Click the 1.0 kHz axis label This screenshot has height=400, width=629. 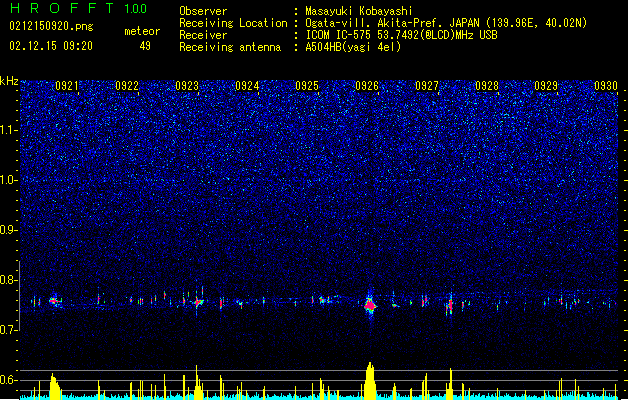coord(9,180)
